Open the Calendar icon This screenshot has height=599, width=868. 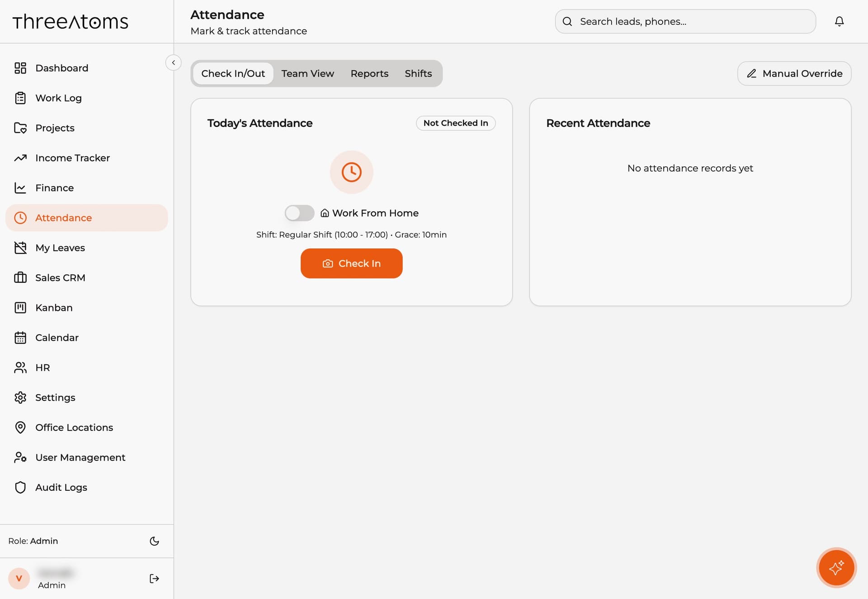point(20,338)
